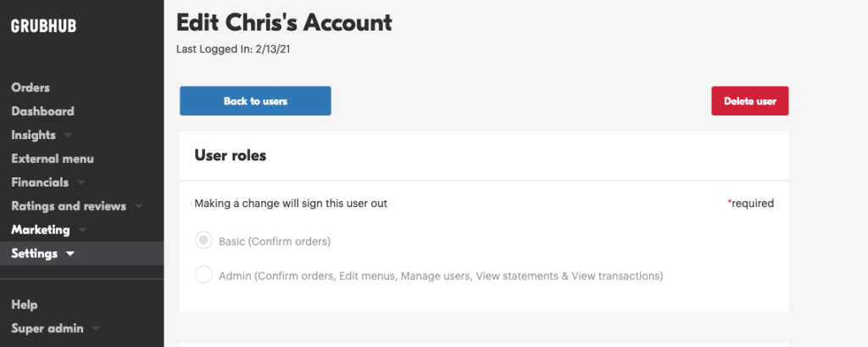Select the Marketing sidebar item
This screenshot has height=347, width=868.
[41, 230]
